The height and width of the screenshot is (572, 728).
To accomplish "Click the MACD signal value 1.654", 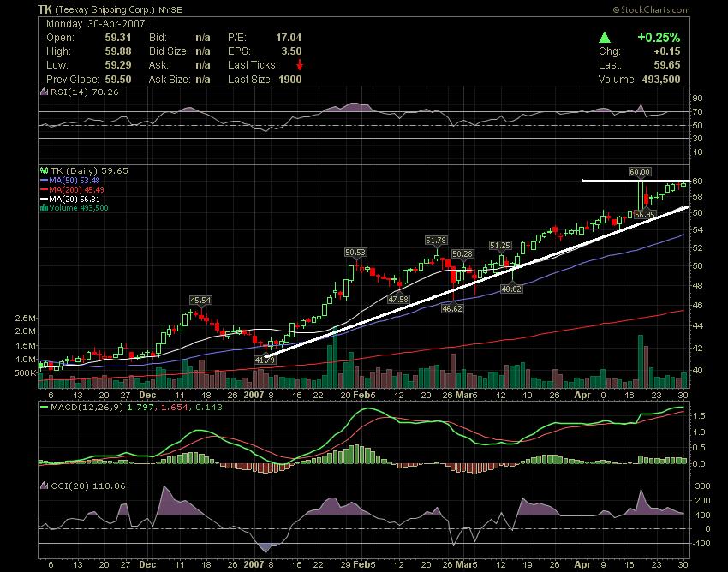I will (175, 408).
